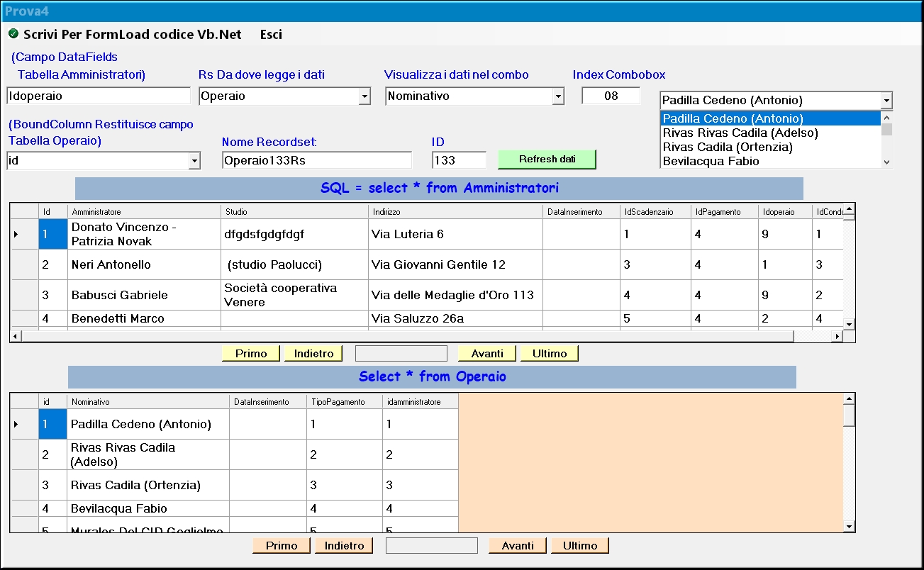The height and width of the screenshot is (570, 924).
Task: Click the Studio column header
Action: (294, 211)
